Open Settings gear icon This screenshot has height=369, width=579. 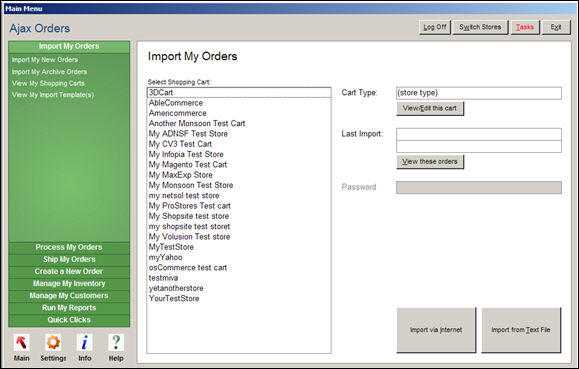tap(53, 342)
